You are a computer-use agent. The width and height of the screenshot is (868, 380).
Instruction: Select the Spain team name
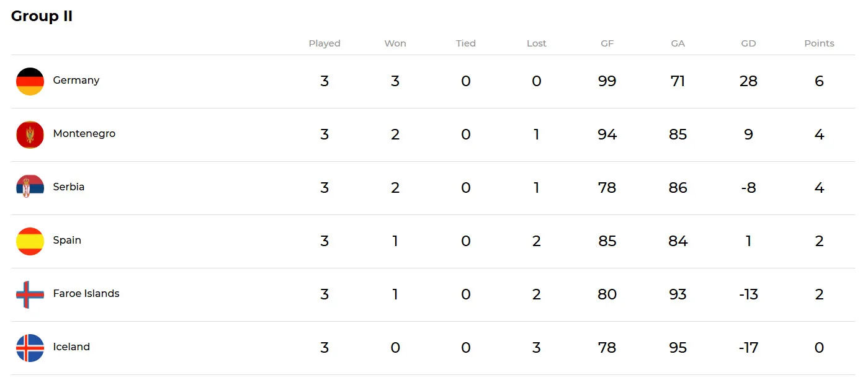click(67, 241)
